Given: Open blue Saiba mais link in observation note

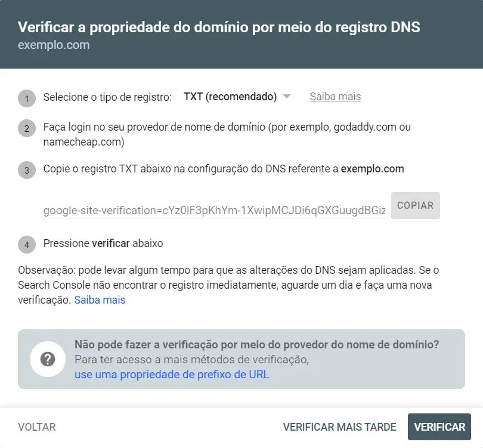Looking at the screenshot, I should pyautogui.click(x=100, y=300).
